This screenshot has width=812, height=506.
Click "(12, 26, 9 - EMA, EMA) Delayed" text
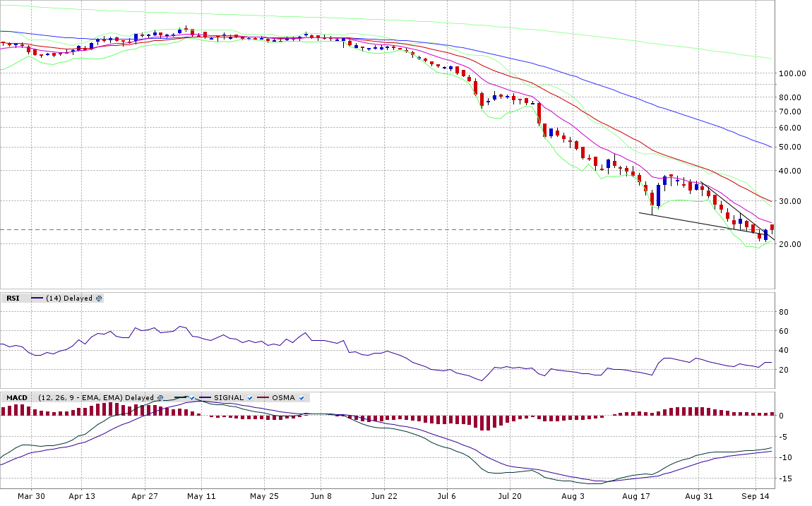(x=96, y=398)
